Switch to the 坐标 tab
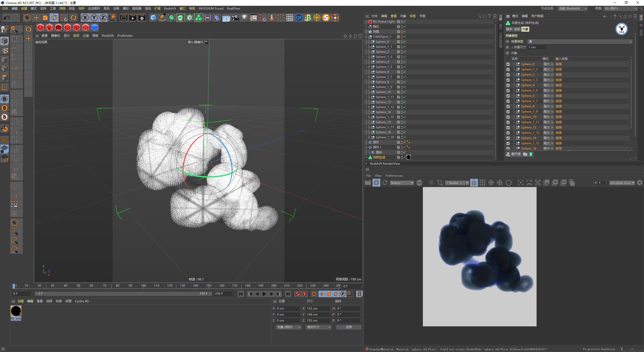644x352 pixels. coord(517,29)
